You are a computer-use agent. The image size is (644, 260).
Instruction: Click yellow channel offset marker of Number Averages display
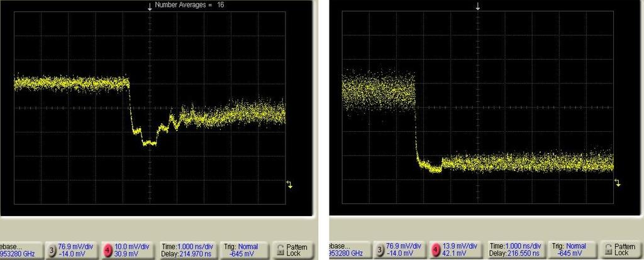coord(290,184)
